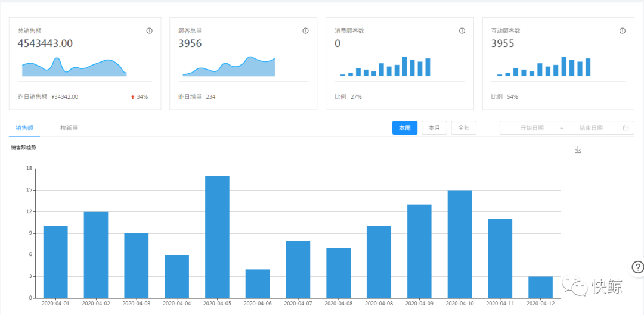Select the 本月 time range

pyautogui.click(x=434, y=128)
